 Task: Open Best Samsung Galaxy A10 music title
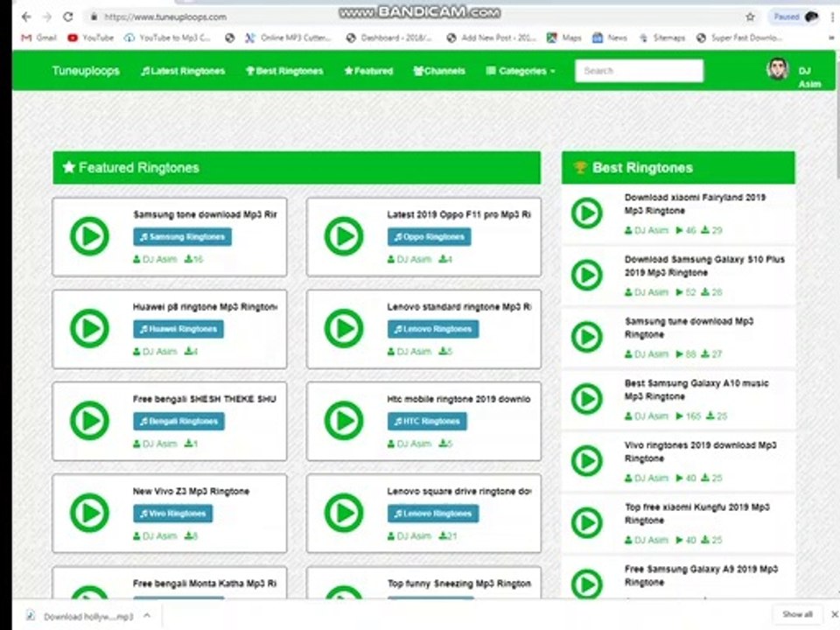[x=696, y=390]
